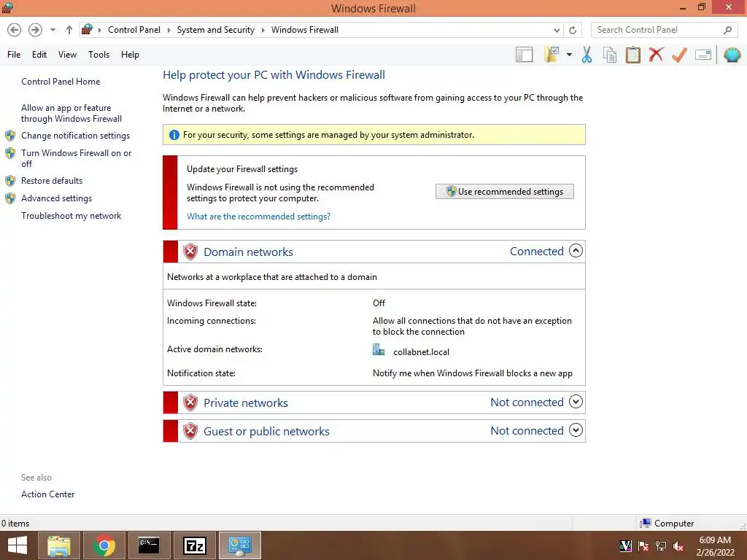Screen dimensions: 747x560
Task: Click the search magnifier icon
Action: coord(727,30)
